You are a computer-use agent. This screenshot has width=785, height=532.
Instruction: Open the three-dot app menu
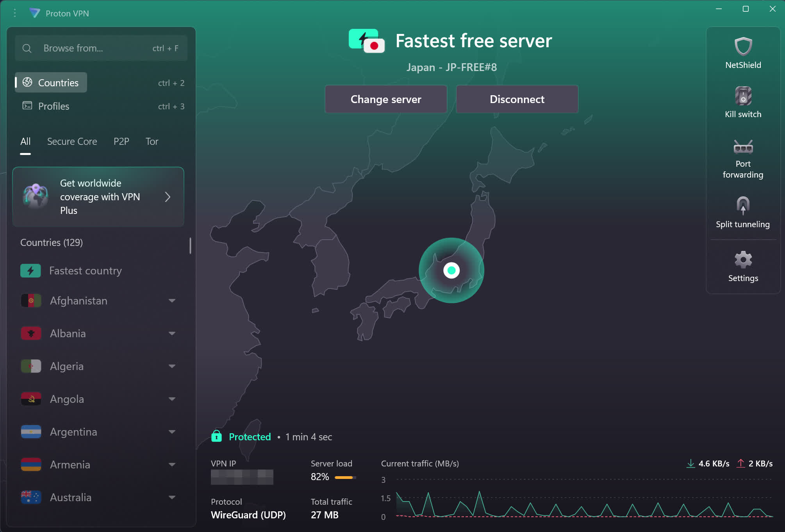pyautogui.click(x=15, y=13)
